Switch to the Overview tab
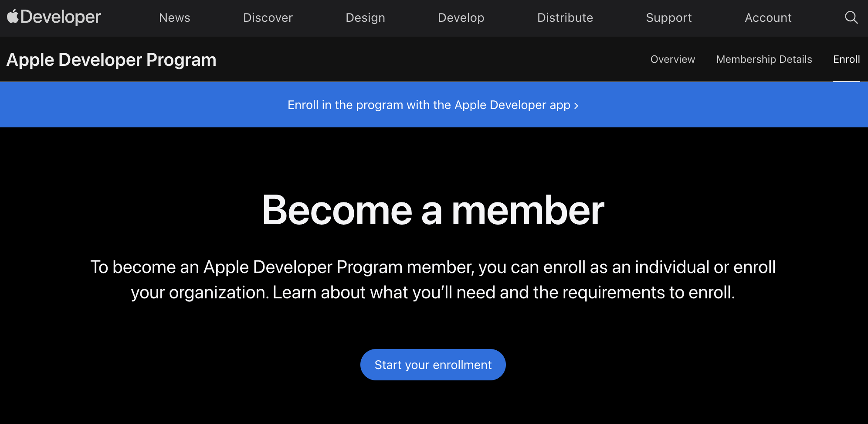Viewport: 868px width, 424px height. tap(672, 59)
